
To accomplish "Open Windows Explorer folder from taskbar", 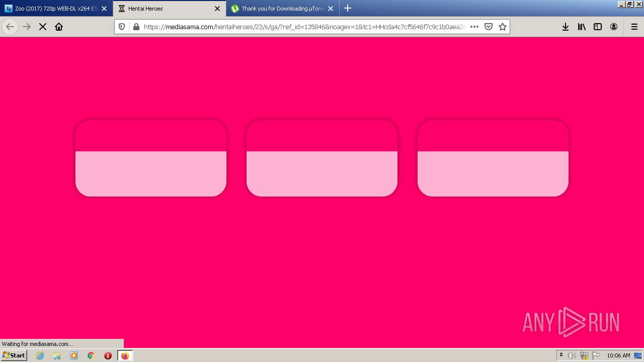I will point(57,355).
